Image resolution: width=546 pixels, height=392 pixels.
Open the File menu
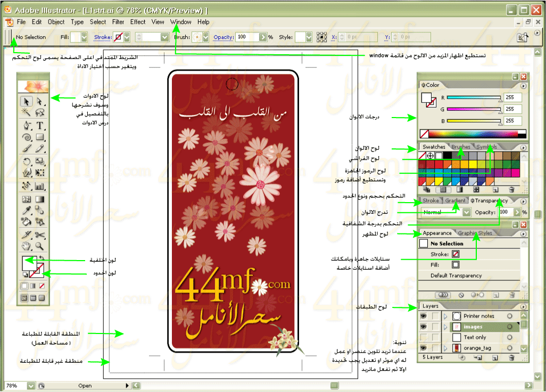[21, 22]
